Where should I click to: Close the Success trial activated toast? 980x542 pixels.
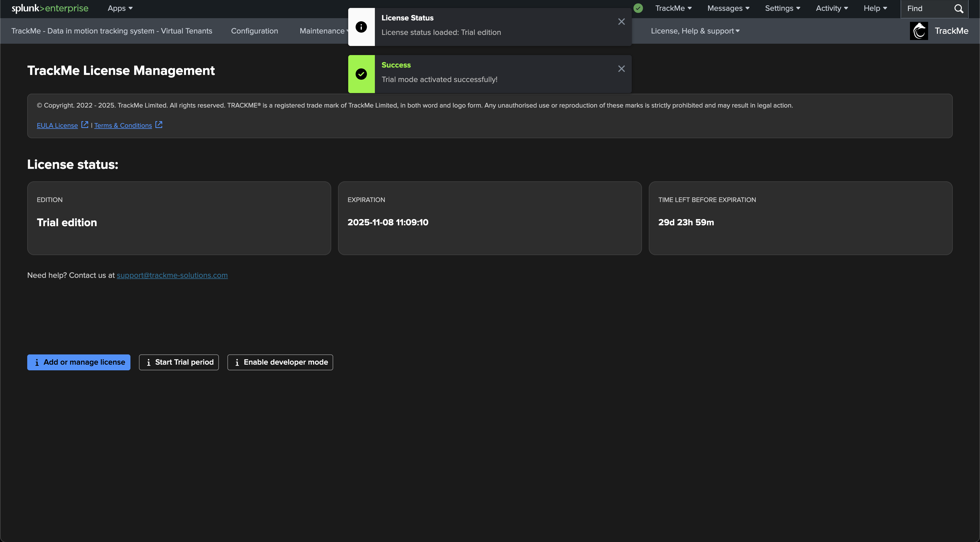tap(621, 69)
